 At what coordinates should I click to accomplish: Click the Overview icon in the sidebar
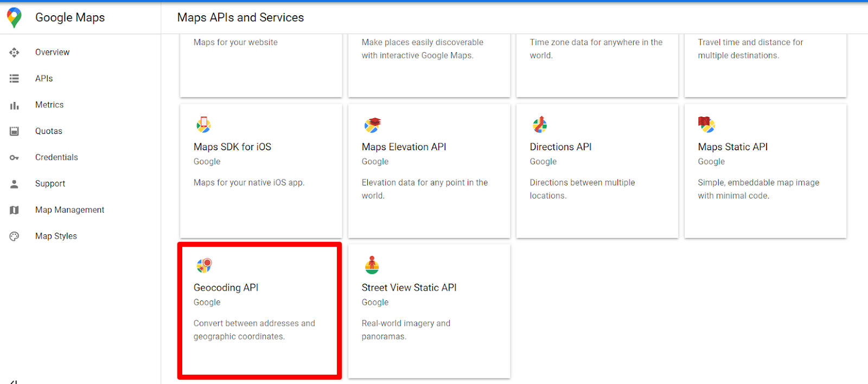(x=14, y=53)
